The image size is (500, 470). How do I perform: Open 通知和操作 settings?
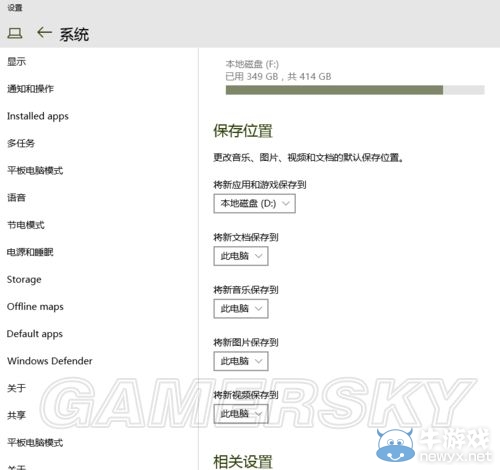(30, 89)
